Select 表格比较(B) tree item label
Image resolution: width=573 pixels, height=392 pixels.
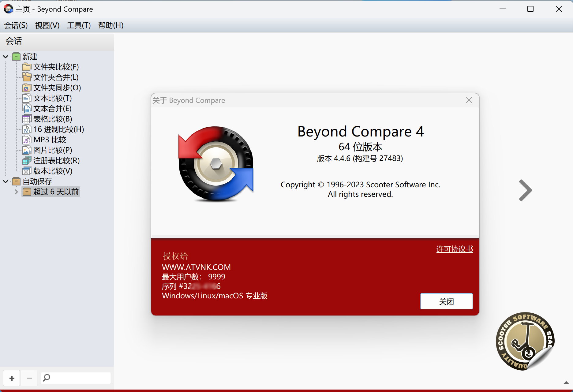[53, 119]
